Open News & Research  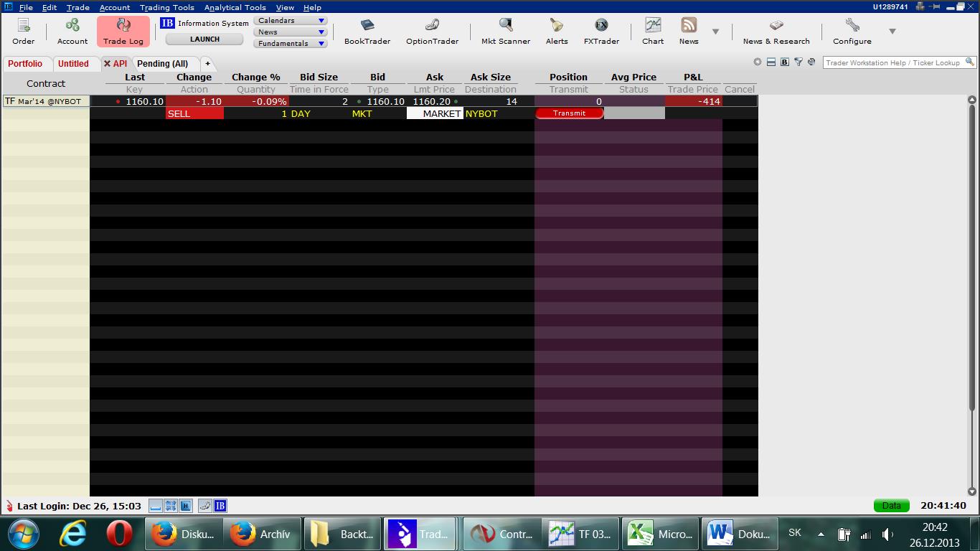(x=776, y=32)
